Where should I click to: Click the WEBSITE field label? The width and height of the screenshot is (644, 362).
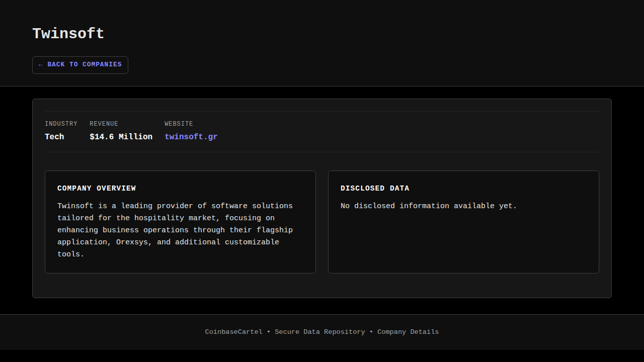[x=179, y=124]
